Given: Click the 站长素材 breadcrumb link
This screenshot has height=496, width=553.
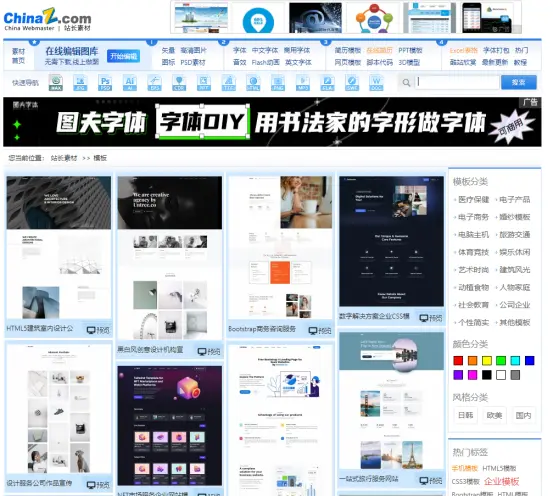Looking at the screenshot, I should 64,158.
